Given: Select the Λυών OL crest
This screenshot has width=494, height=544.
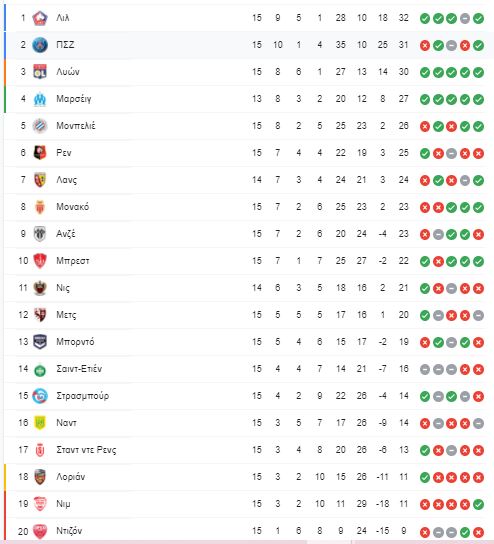Looking at the screenshot, I should point(40,72).
